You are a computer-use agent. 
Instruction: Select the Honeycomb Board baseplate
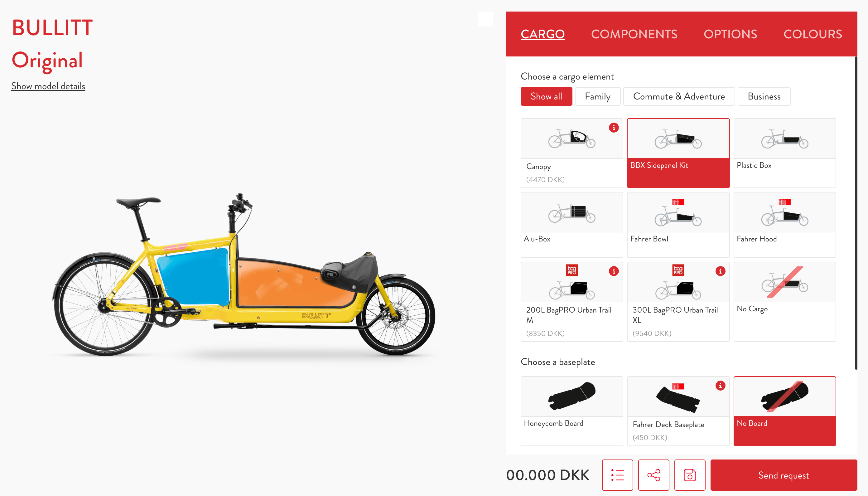tap(571, 411)
